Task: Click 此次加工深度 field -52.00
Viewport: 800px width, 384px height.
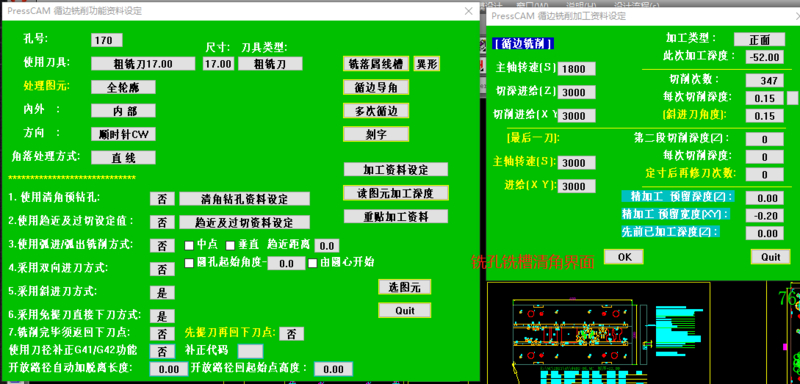Action: [765, 57]
